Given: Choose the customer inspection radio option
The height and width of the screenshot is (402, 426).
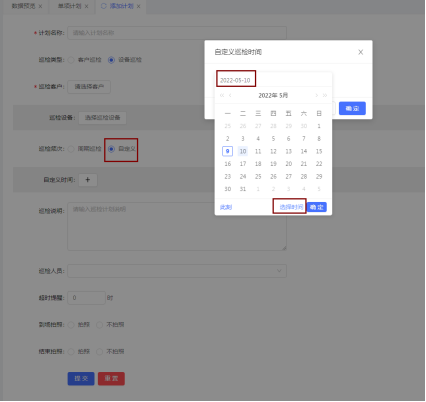Looking at the screenshot, I should point(71,60).
